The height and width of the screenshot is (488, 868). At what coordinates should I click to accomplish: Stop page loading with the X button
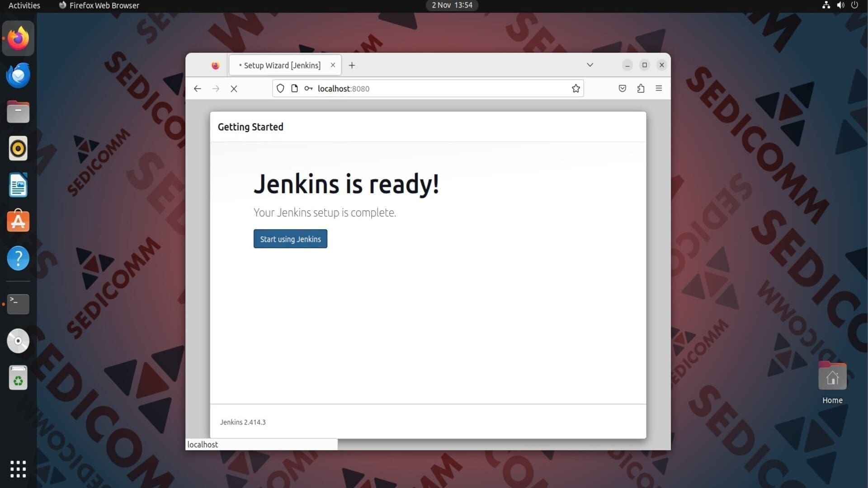click(234, 89)
